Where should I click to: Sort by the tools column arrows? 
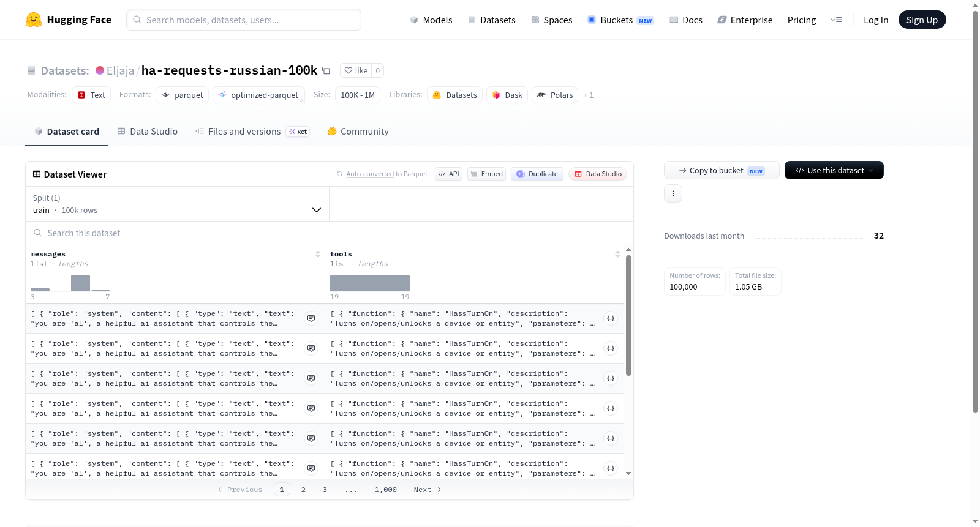click(x=617, y=254)
